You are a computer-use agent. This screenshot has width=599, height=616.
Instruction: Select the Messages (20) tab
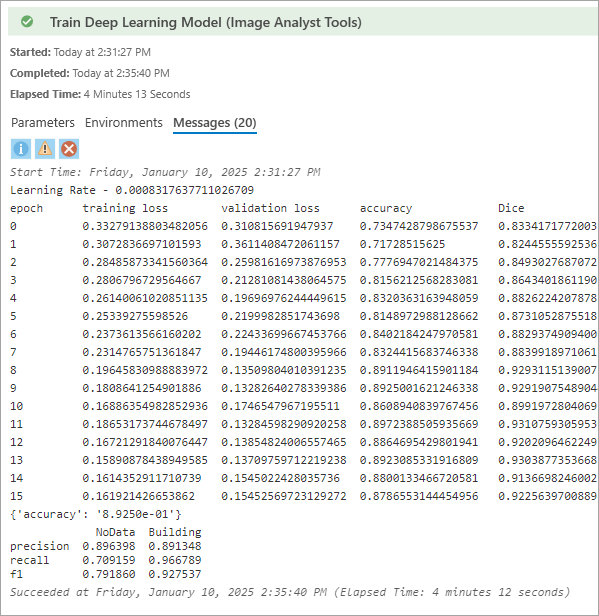tap(215, 123)
